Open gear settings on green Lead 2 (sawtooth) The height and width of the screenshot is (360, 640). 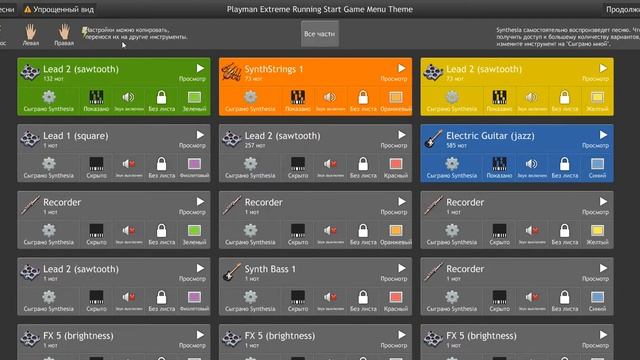(49, 97)
